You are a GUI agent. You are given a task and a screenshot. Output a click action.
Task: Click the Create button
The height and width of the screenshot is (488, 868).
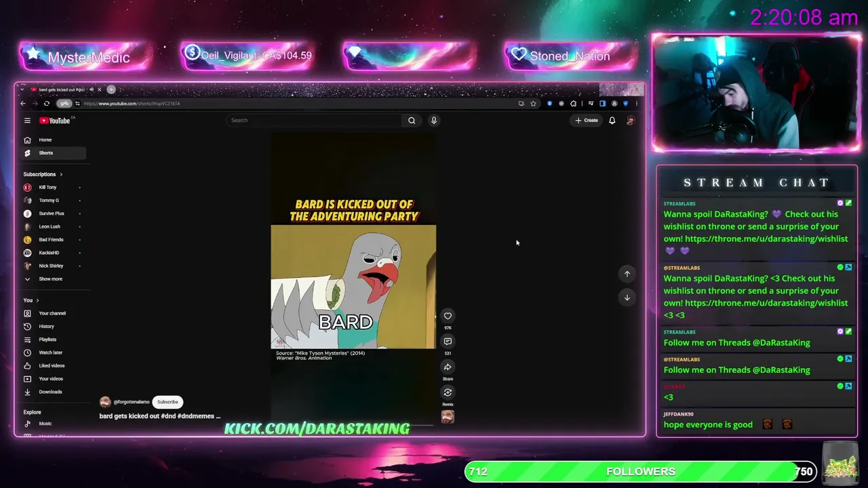(x=587, y=121)
